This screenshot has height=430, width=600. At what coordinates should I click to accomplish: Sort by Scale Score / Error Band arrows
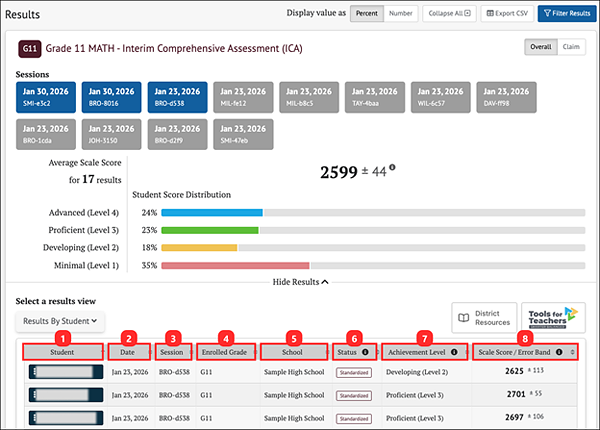click(x=572, y=352)
